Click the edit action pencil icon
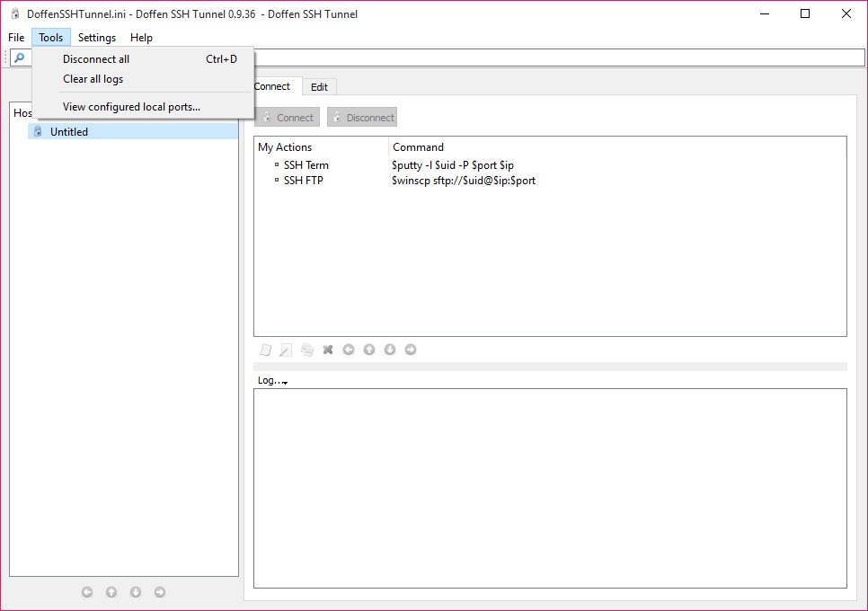The width and height of the screenshot is (868, 611). tap(287, 350)
